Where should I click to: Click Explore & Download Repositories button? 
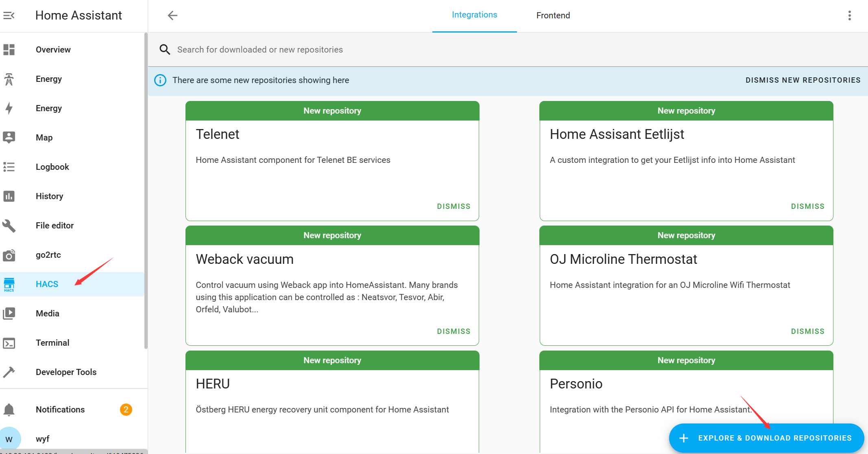[766, 438]
